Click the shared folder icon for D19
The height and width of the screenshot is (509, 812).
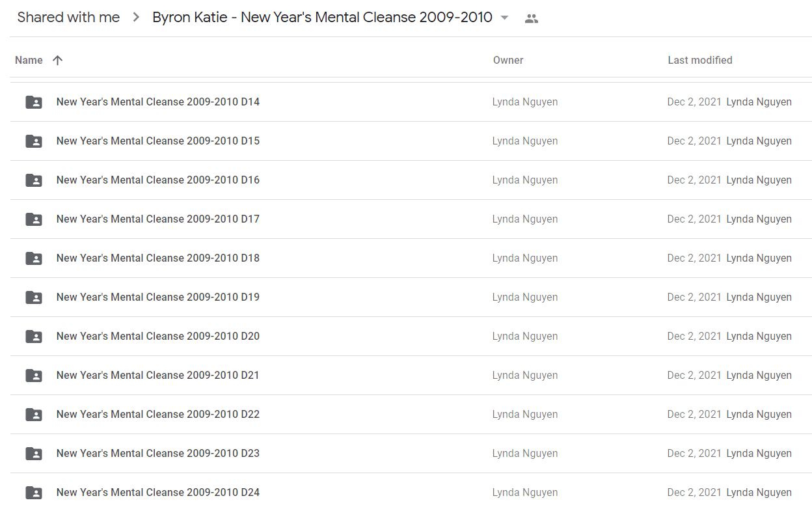(34, 297)
